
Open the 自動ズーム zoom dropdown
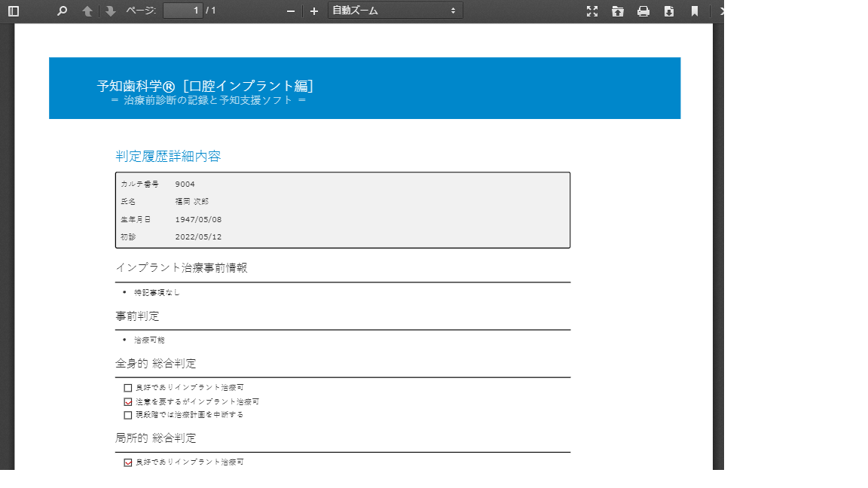[x=395, y=11]
